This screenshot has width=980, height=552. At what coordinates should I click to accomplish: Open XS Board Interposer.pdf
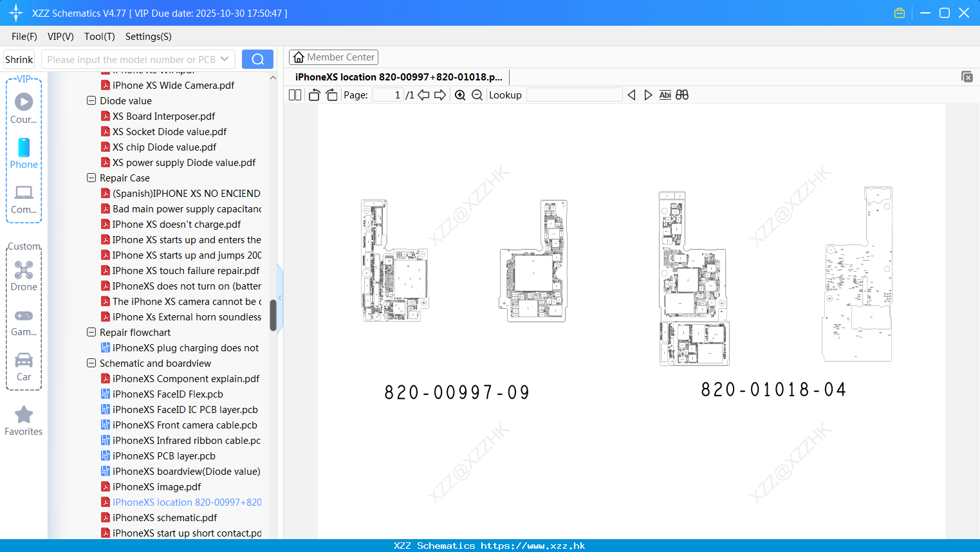tap(163, 116)
